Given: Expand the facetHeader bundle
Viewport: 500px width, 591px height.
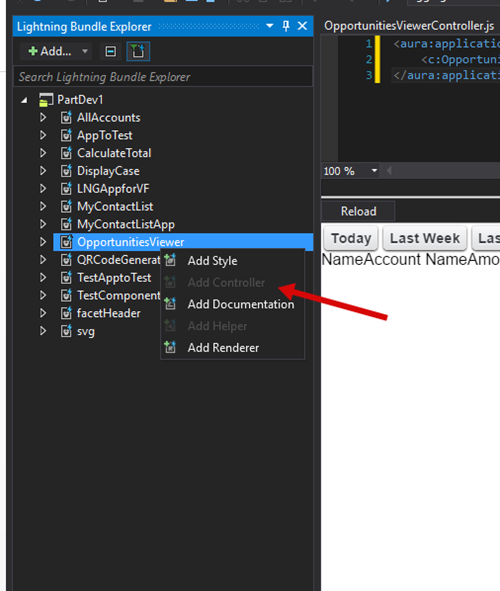Looking at the screenshot, I should pyautogui.click(x=43, y=313).
